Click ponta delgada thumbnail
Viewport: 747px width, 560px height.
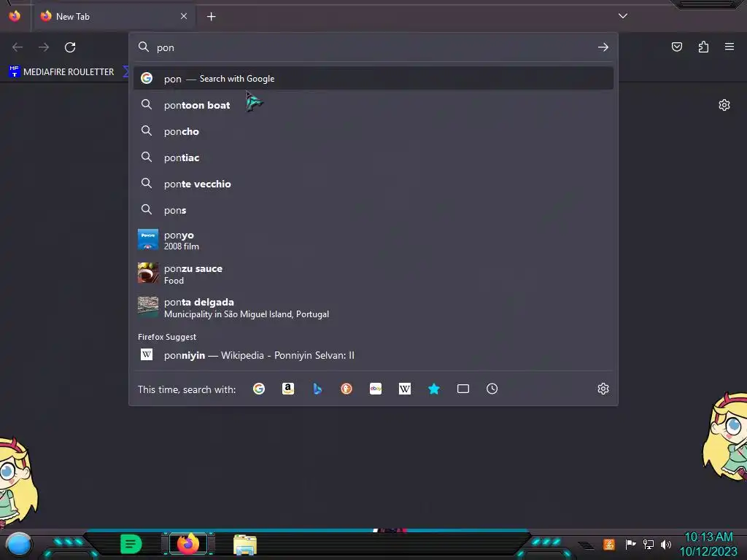[147, 307]
